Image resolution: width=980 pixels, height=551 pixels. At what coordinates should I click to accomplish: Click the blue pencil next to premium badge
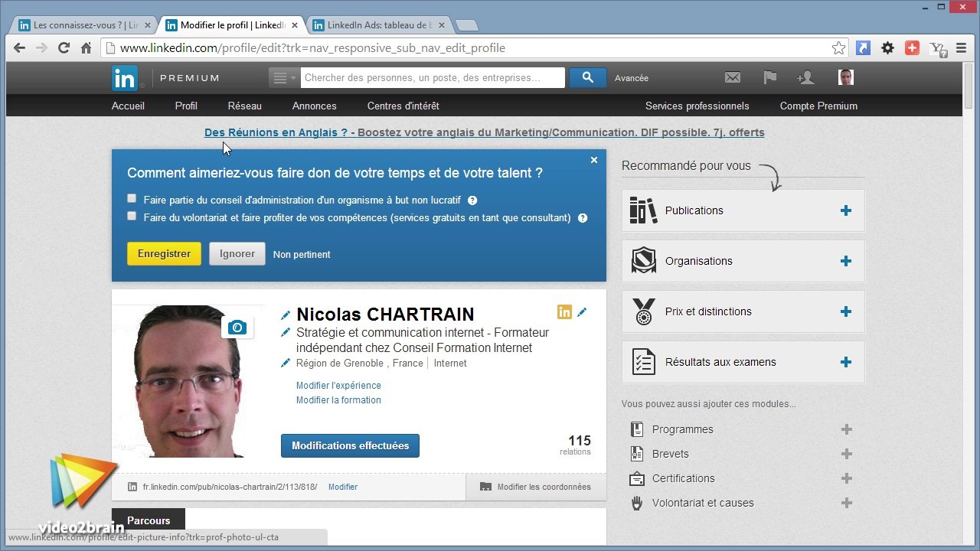(582, 311)
